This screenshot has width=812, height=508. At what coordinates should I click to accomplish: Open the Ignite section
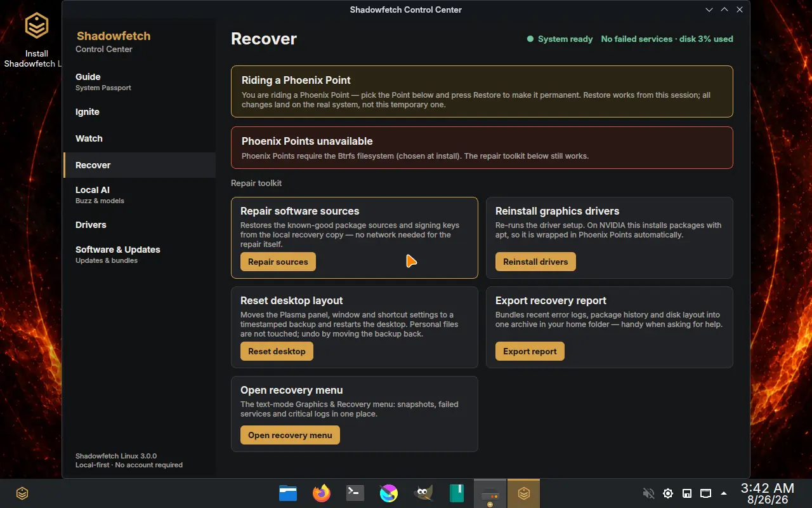(x=140, y=112)
